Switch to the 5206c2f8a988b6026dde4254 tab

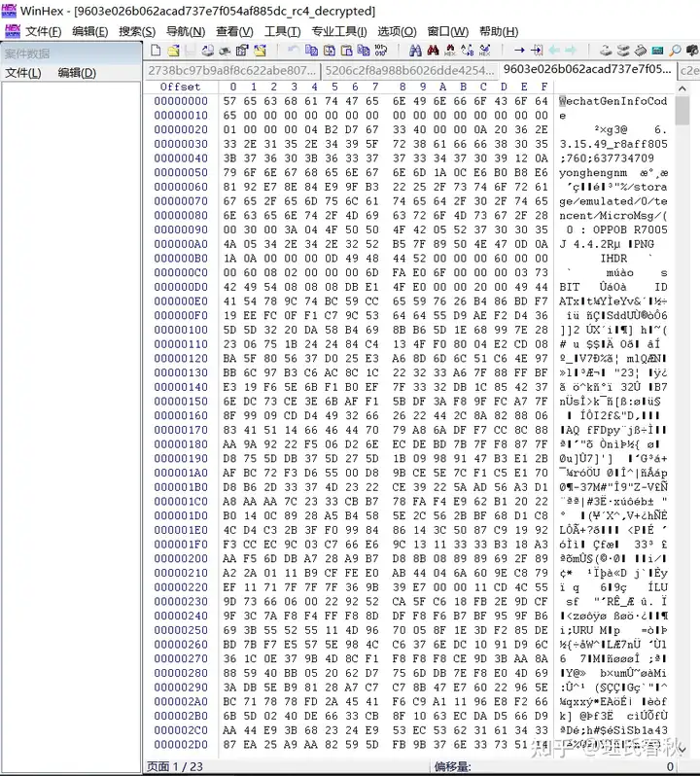coord(410,71)
